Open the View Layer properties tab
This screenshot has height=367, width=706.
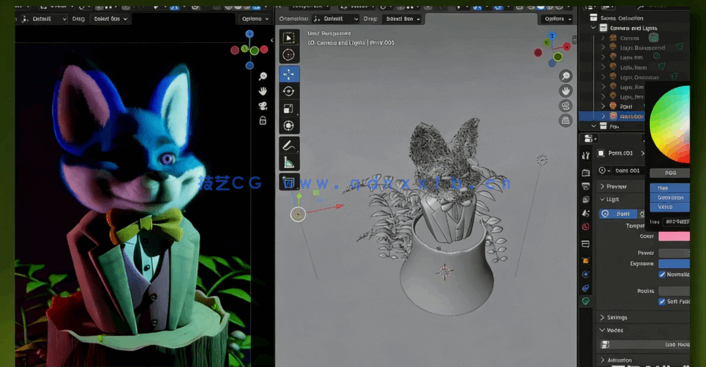coord(585,199)
